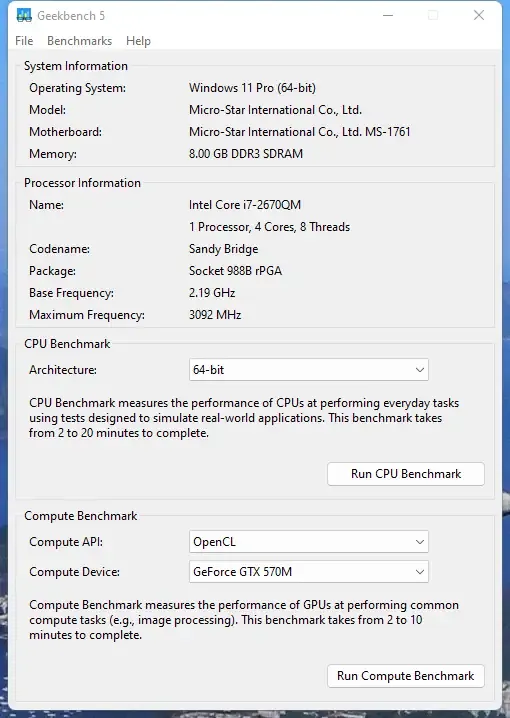Click the 'CPU Benchmark' group heading
This screenshot has width=510, height=718.
pos(67,344)
